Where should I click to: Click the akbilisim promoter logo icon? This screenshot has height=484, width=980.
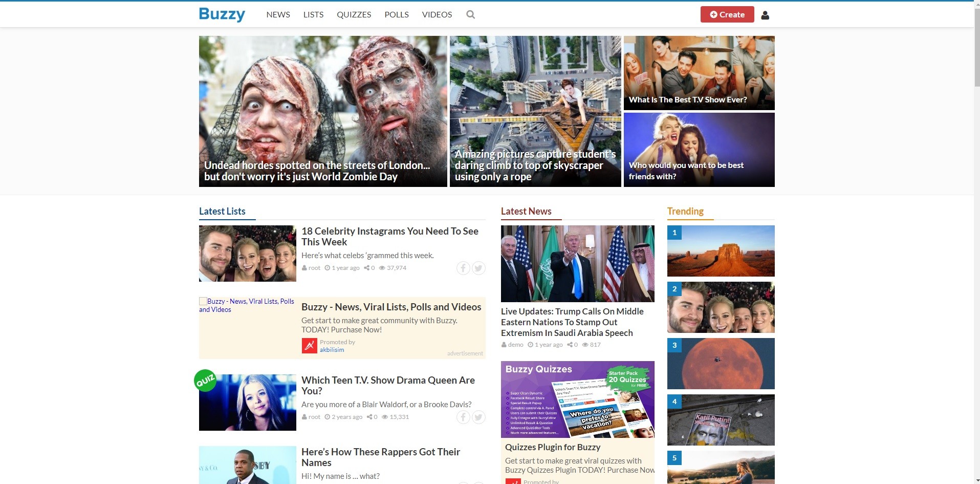point(309,346)
